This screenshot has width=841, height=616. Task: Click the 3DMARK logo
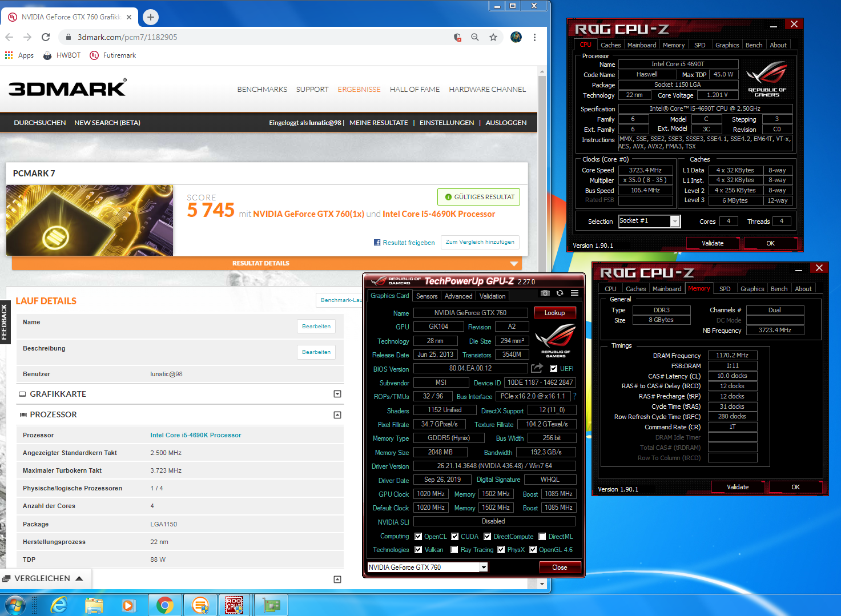67,88
